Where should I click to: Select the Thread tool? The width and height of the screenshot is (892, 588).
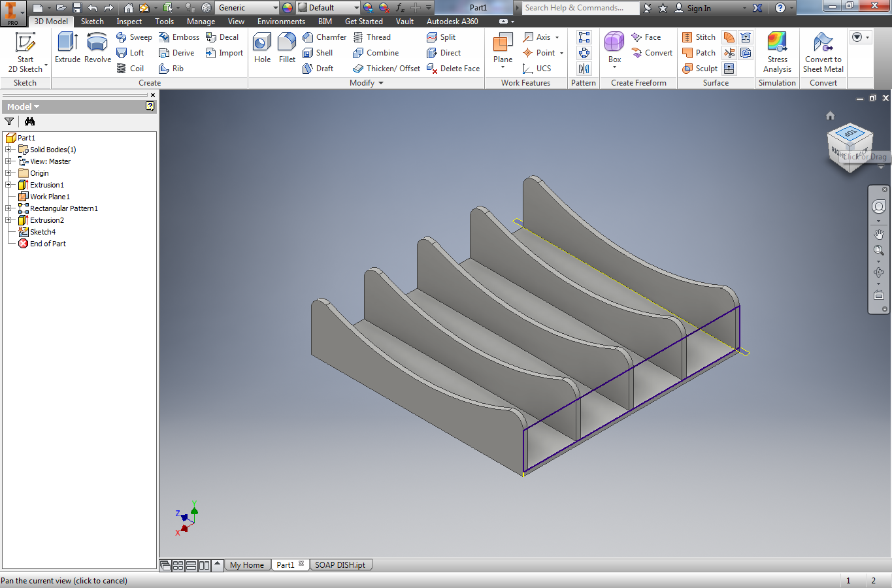click(x=372, y=37)
